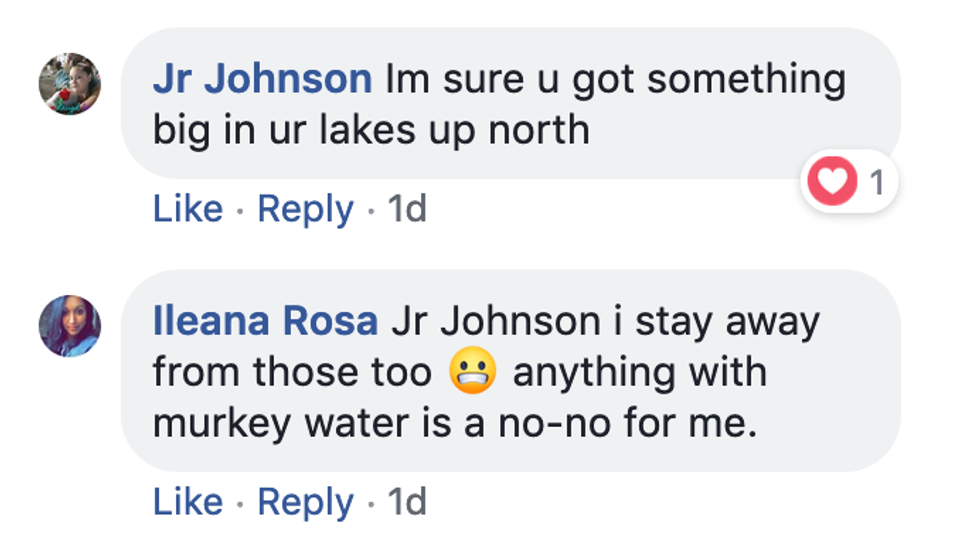980x544 pixels.
Task: Reply to Jr Johnson's comment
Action: [x=305, y=209]
